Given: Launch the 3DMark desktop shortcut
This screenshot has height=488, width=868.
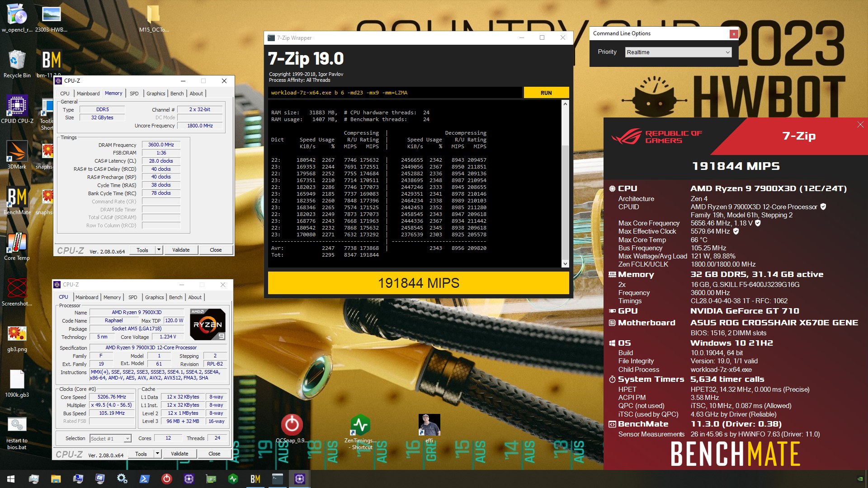Looking at the screenshot, I should pos(17,151).
